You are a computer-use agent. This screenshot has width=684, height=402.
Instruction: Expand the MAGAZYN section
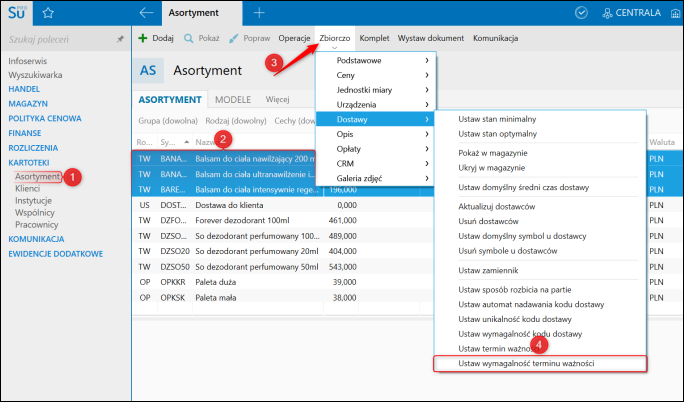pyautogui.click(x=28, y=104)
